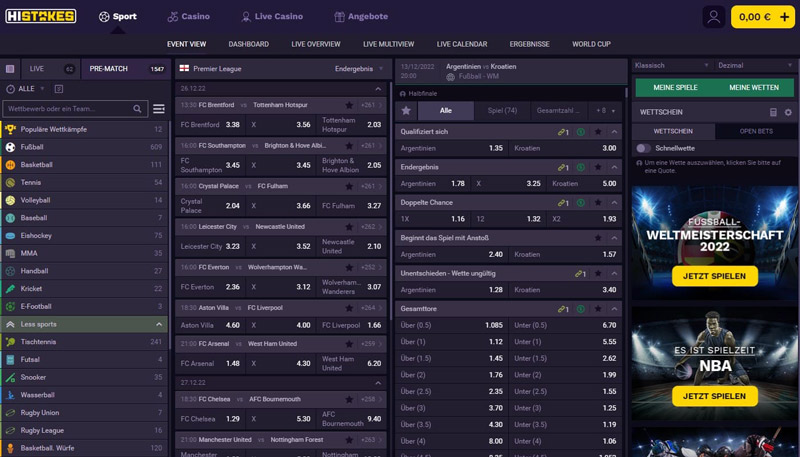This screenshot has height=457, width=800.
Task: Select the Fußball sport icon row
Action: click(85, 147)
